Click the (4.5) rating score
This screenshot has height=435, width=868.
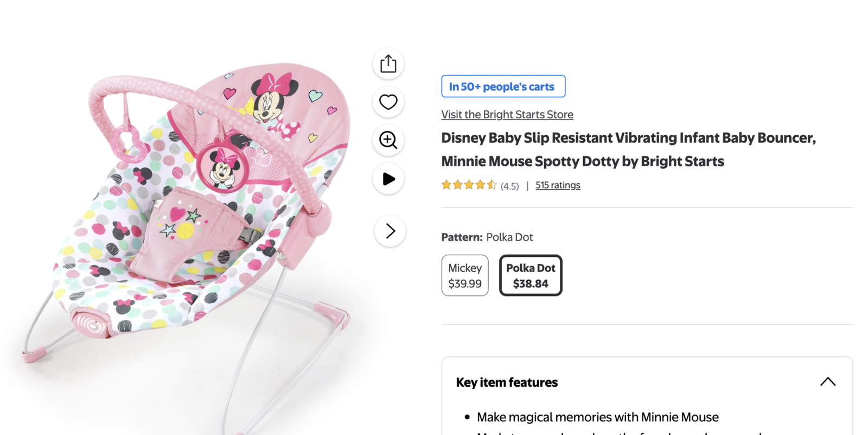point(509,186)
